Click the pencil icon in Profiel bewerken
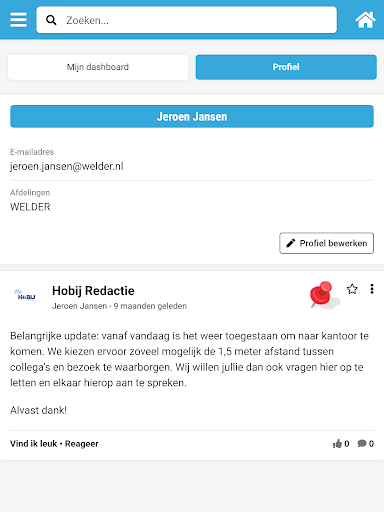 coord(291,243)
